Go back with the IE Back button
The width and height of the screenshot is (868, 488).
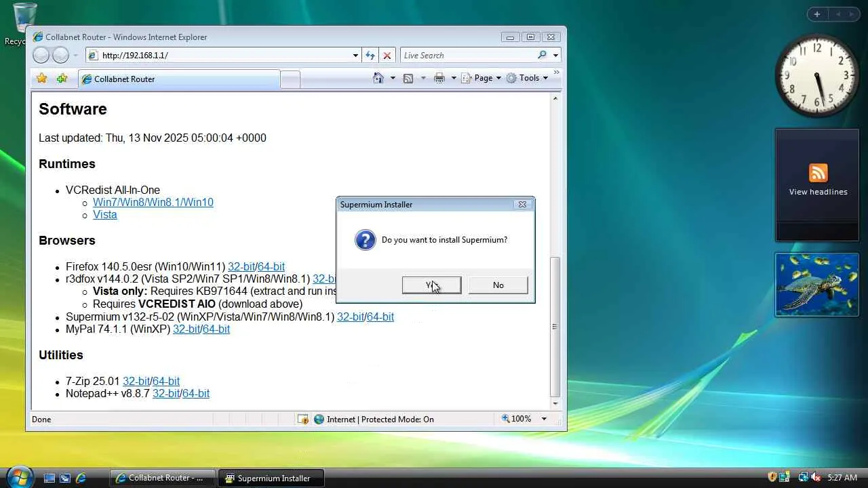(x=41, y=56)
